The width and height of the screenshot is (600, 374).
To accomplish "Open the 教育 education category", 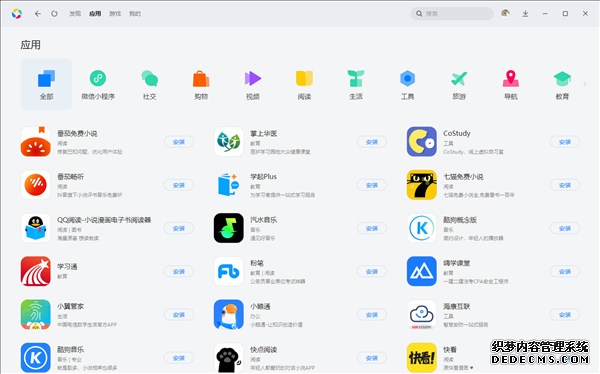I will point(562,84).
